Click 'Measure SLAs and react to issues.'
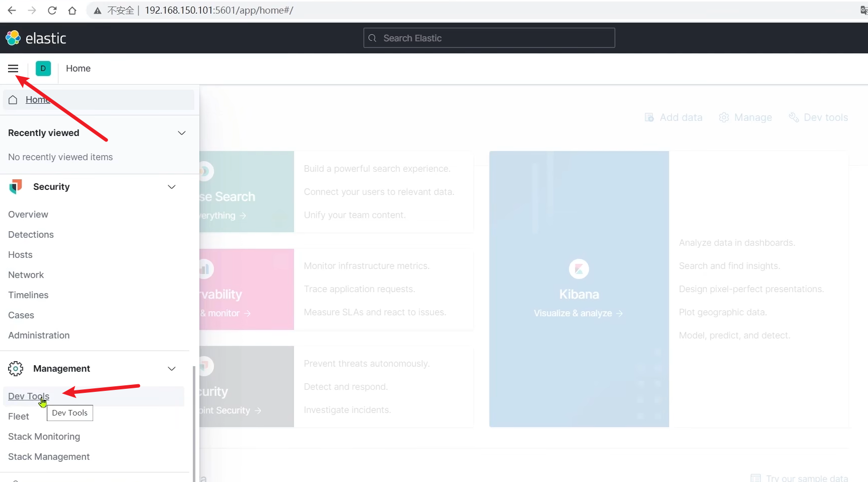This screenshot has height=482, width=868. pos(375,312)
